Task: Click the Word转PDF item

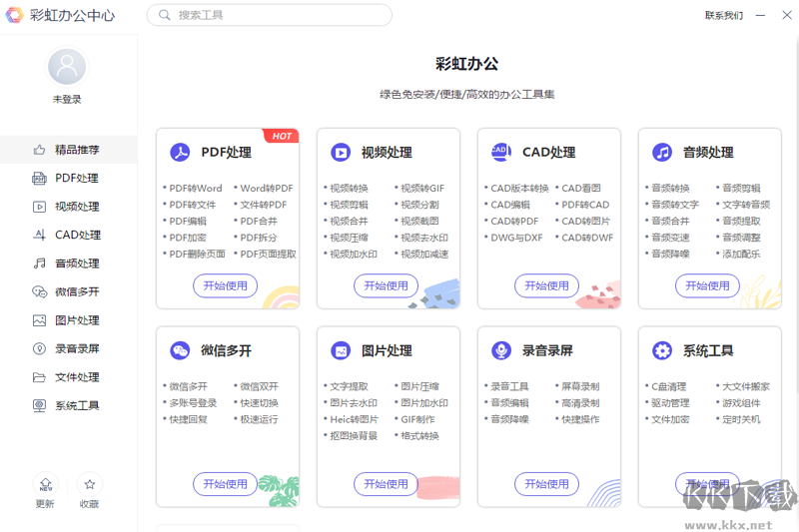Action: tap(267, 189)
